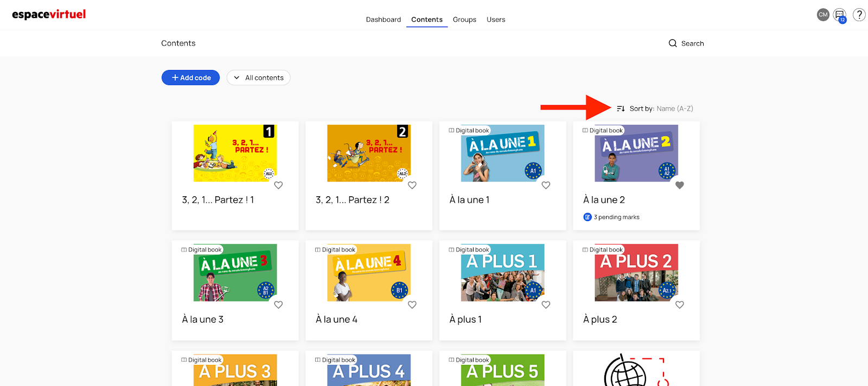Click the pending marks icon on À la une 2
The image size is (868, 386).
point(588,217)
